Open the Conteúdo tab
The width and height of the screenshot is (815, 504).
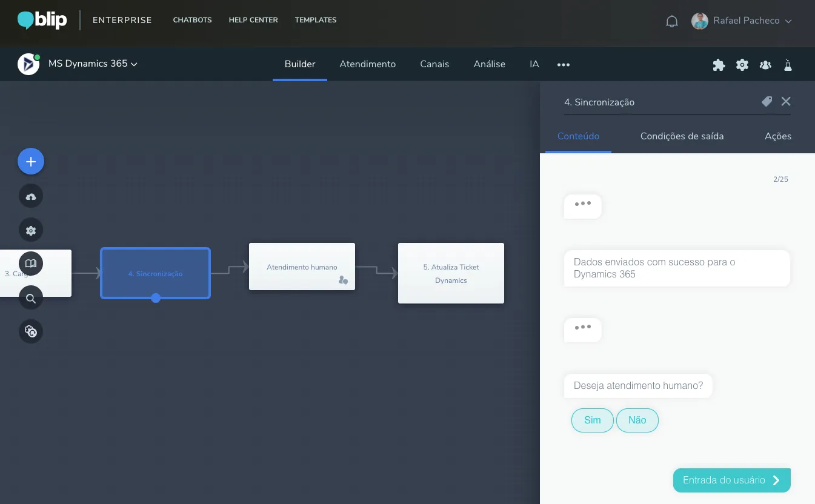pos(578,136)
